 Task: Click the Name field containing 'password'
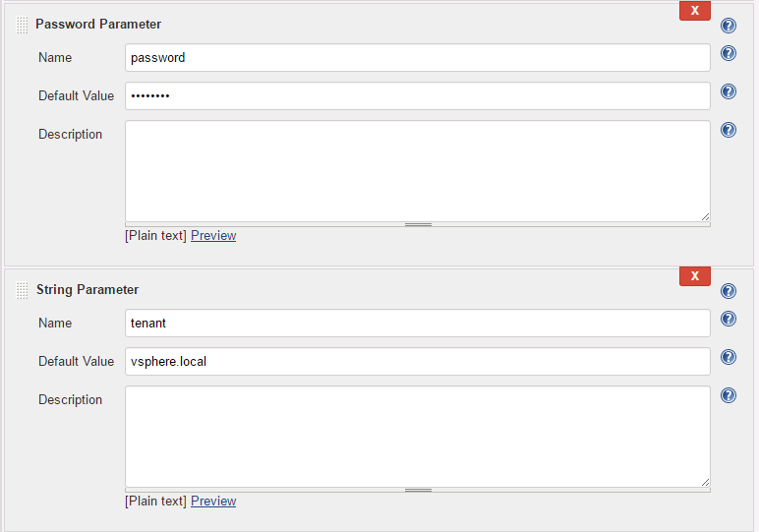pyautogui.click(x=417, y=57)
